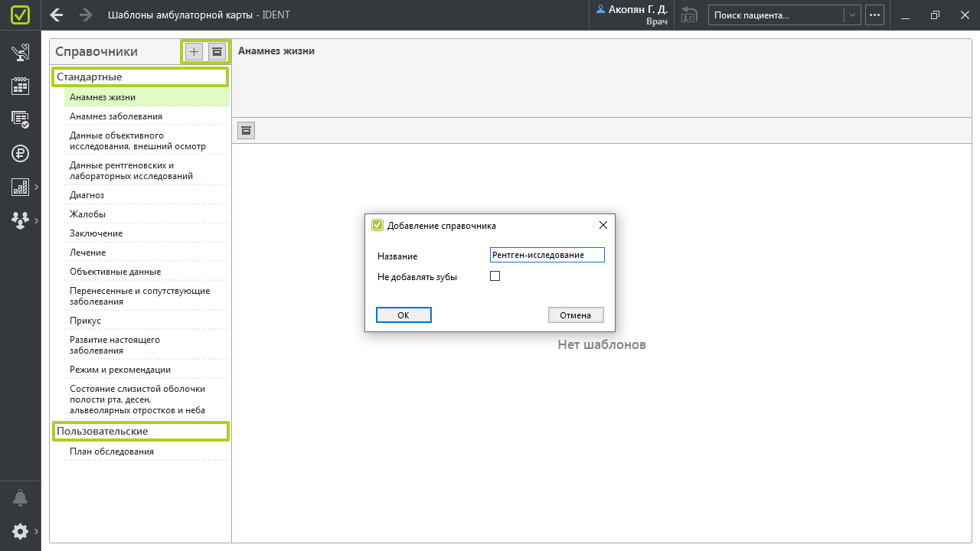
Task: Expand the patient search dropdown arrow
Action: pyautogui.click(x=851, y=15)
